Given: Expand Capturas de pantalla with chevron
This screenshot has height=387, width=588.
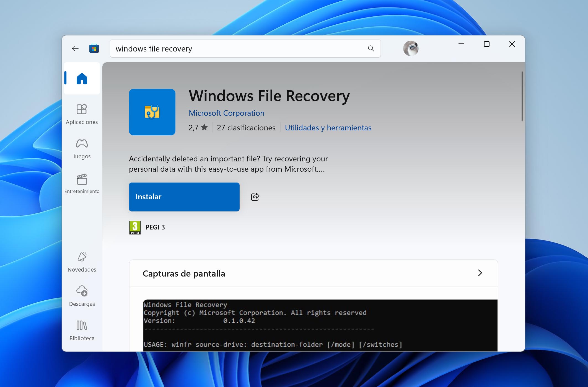Looking at the screenshot, I should tap(480, 273).
